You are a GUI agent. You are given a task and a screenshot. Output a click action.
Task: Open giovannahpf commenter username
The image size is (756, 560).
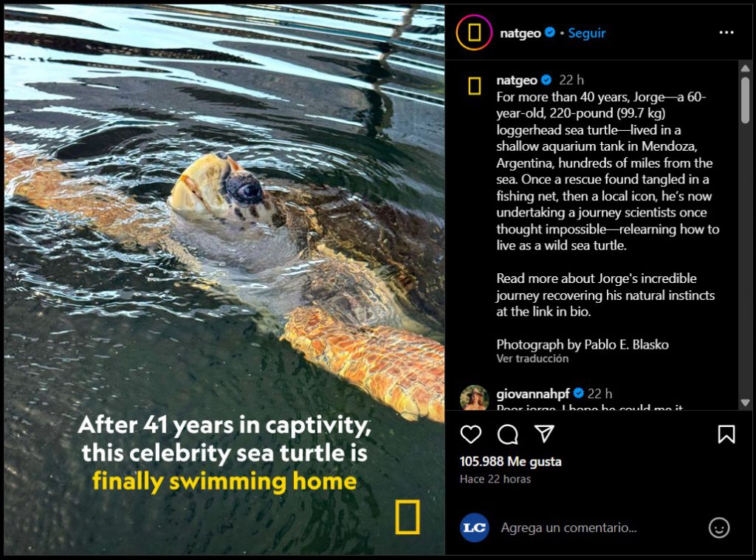click(533, 394)
